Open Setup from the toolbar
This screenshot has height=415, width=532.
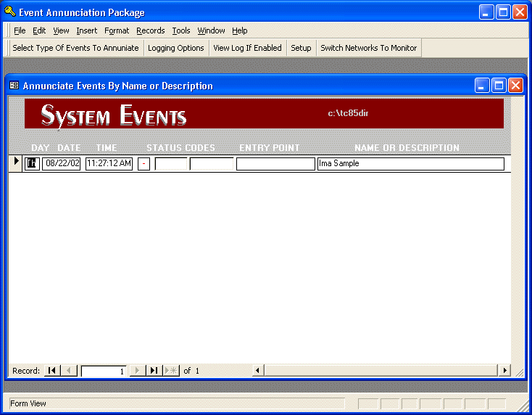[x=301, y=48]
